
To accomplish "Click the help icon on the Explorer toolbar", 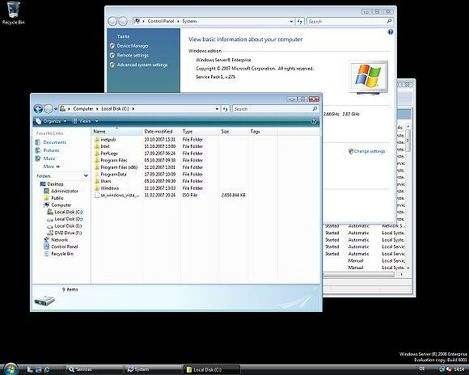I will (x=314, y=122).
